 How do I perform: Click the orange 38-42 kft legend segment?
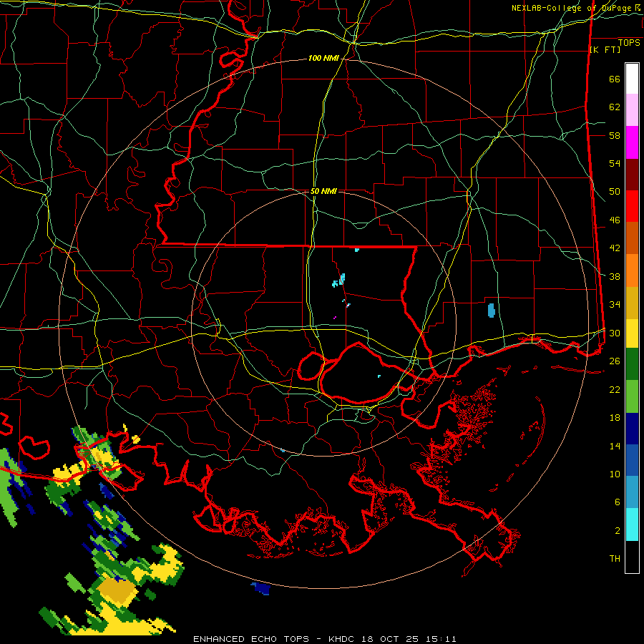coord(632,270)
